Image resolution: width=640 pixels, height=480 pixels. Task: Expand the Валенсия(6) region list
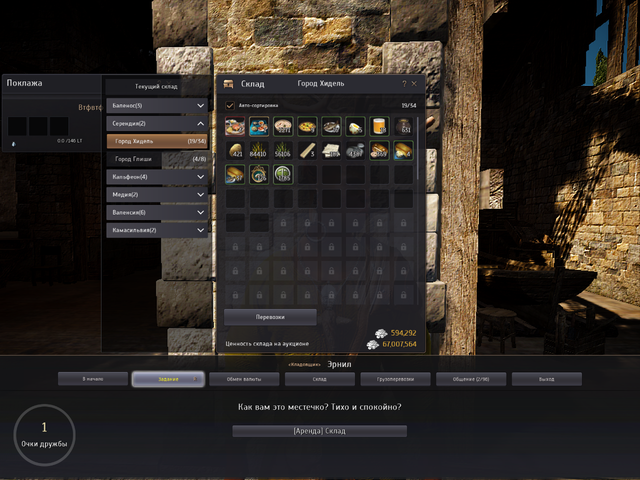157,212
